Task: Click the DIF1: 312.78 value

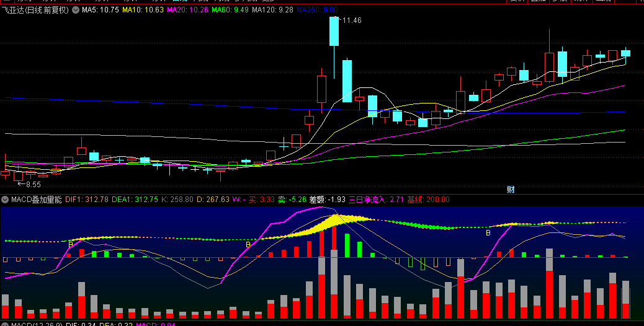Action: (87, 200)
